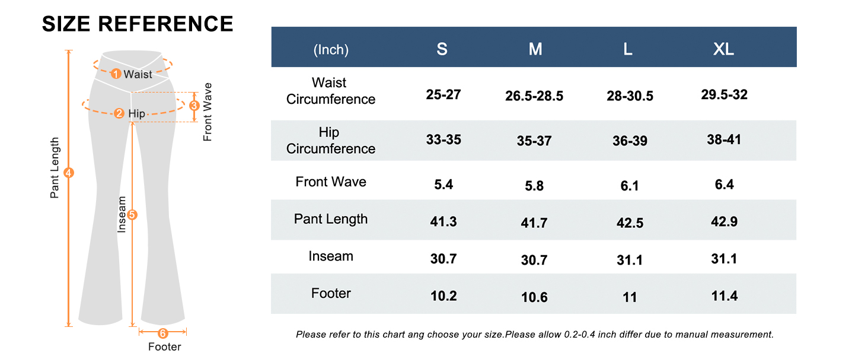Click the 10.6 footer value for size M
Screen dimensions: 868x356
click(534, 297)
